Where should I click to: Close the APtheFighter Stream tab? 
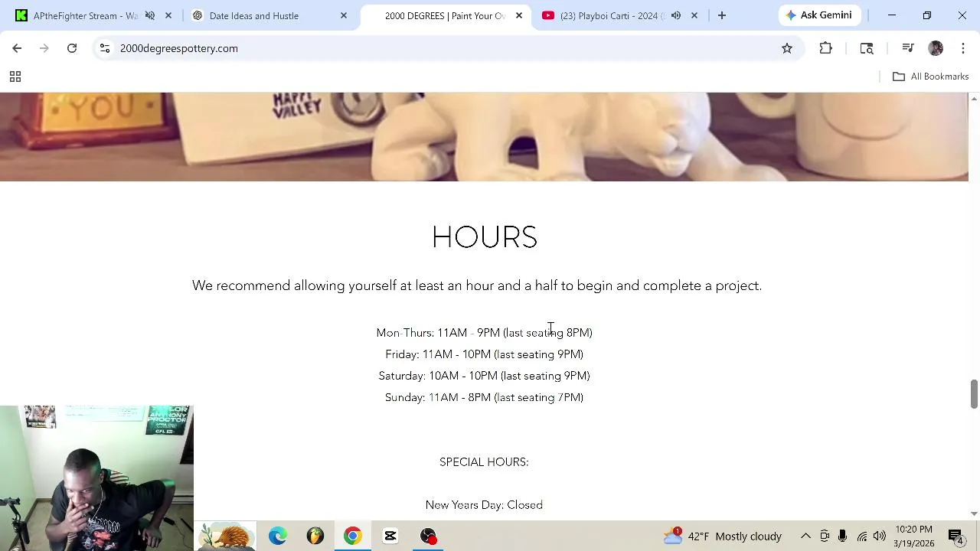(x=168, y=15)
